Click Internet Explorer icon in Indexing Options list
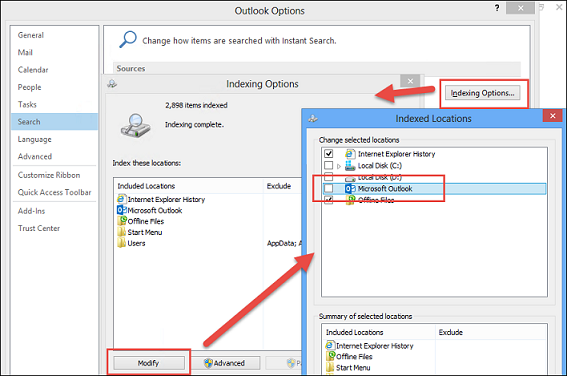 pos(122,199)
